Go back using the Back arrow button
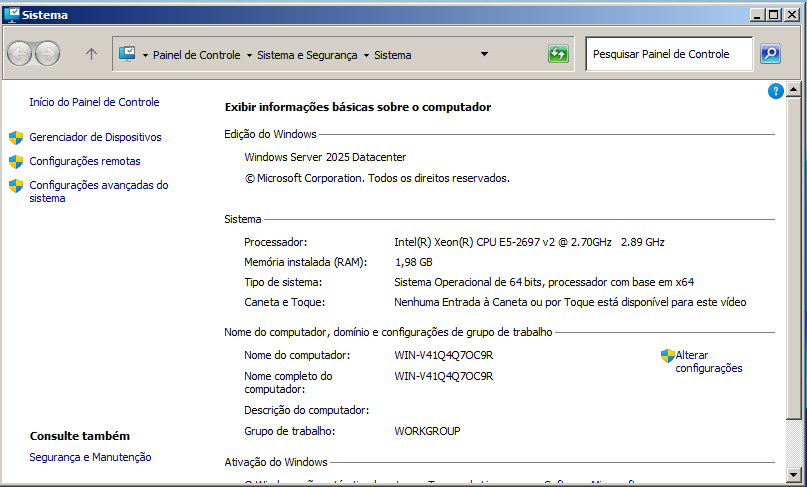 pyautogui.click(x=20, y=54)
